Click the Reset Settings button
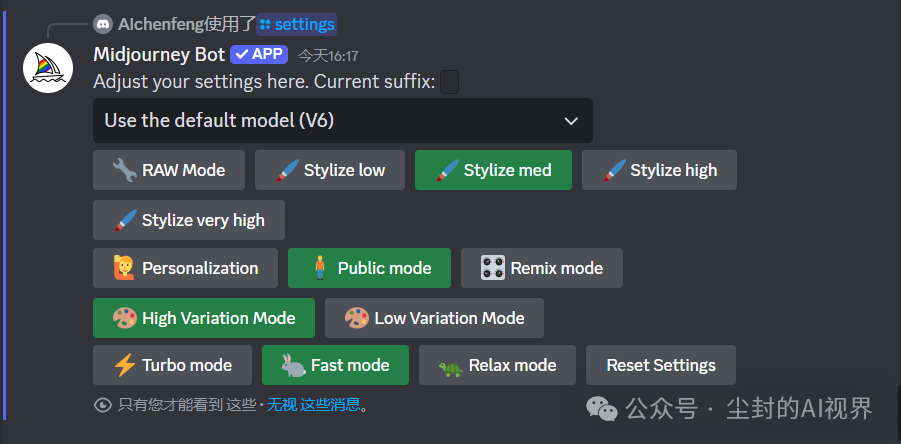Image resolution: width=901 pixels, height=444 pixels. tap(660, 366)
